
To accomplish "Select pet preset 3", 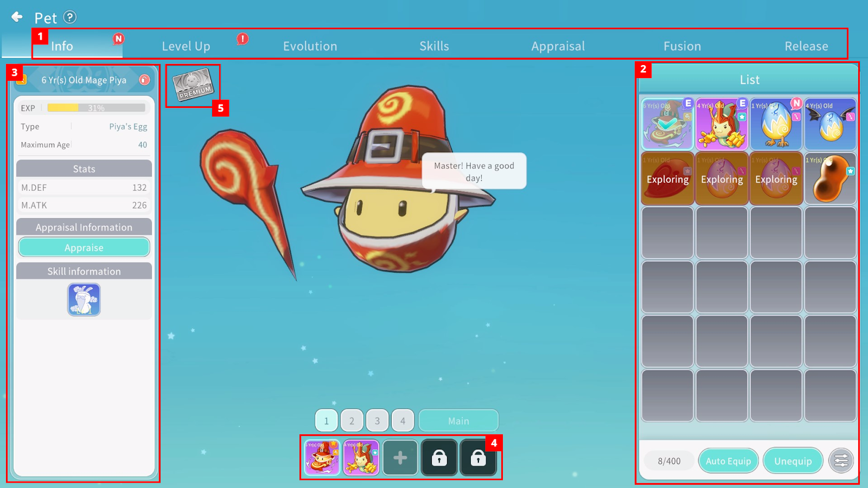I will click(377, 421).
